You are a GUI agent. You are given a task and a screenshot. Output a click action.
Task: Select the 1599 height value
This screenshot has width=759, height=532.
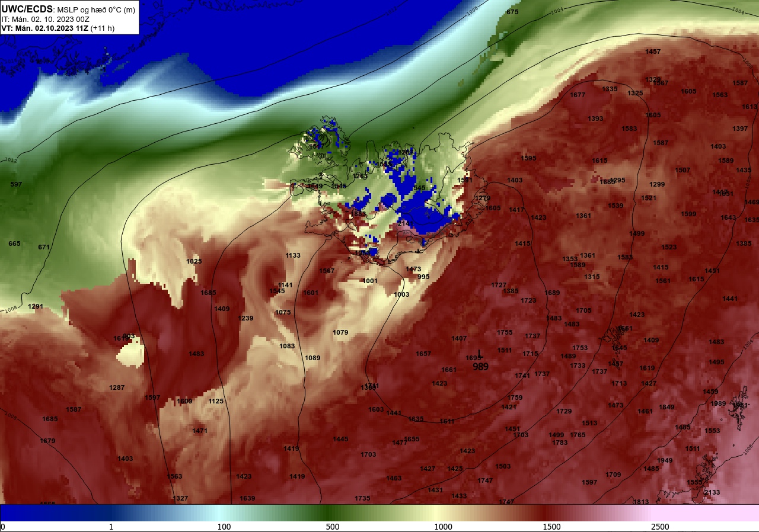point(688,214)
